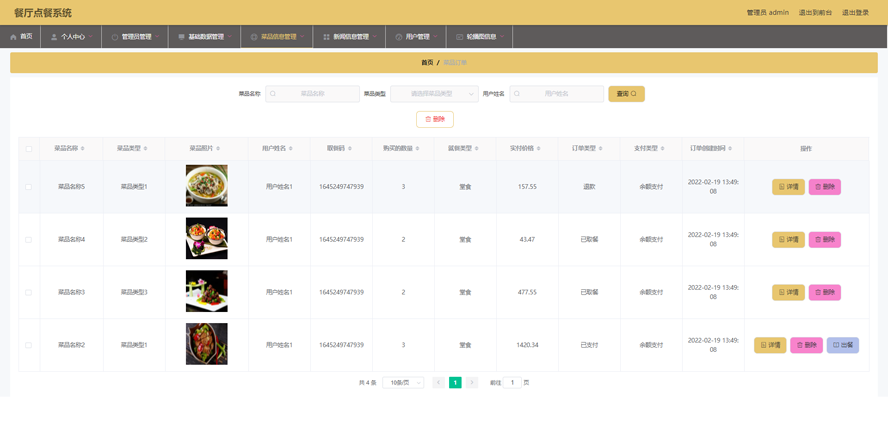Click sort arrows on 购买的数量 column
888x424 pixels.
click(x=418, y=149)
